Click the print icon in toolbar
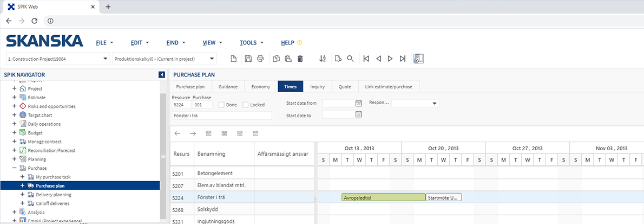 pyautogui.click(x=260, y=59)
